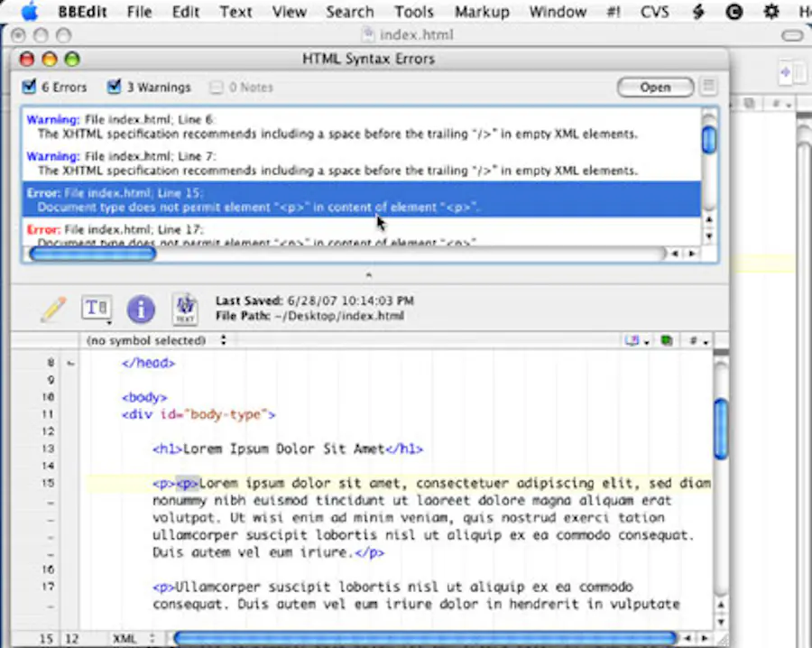Click the document state icon beside the Info icon
The image size is (812, 648).
pyautogui.click(x=185, y=308)
